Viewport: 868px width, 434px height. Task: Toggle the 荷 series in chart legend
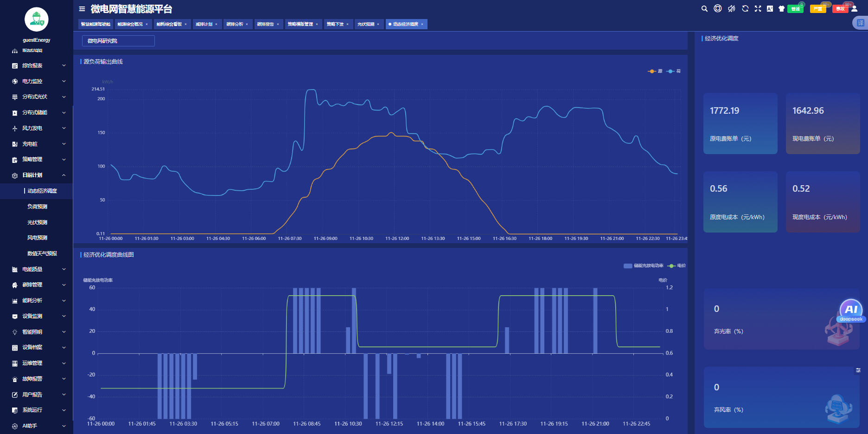pyautogui.click(x=674, y=71)
